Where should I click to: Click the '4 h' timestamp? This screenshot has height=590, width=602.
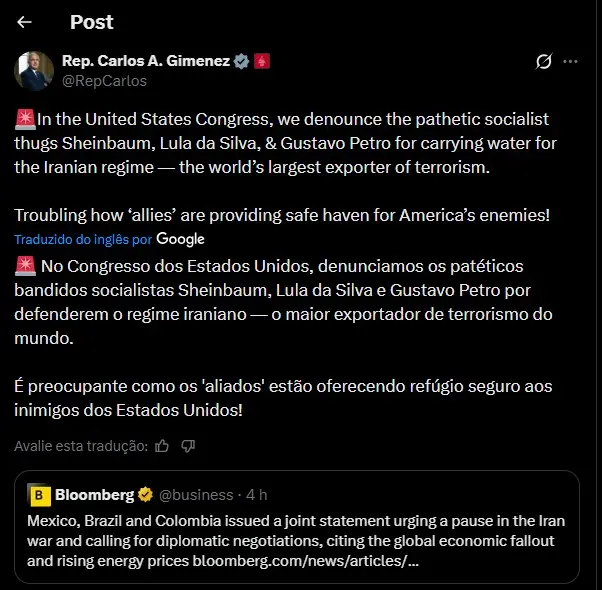(257, 495)
